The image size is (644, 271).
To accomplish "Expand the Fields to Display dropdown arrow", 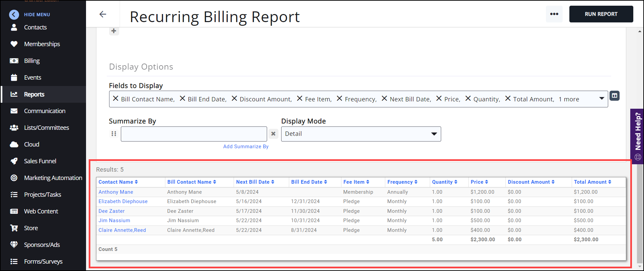I will pyautogui.click(x=601, y=99).
